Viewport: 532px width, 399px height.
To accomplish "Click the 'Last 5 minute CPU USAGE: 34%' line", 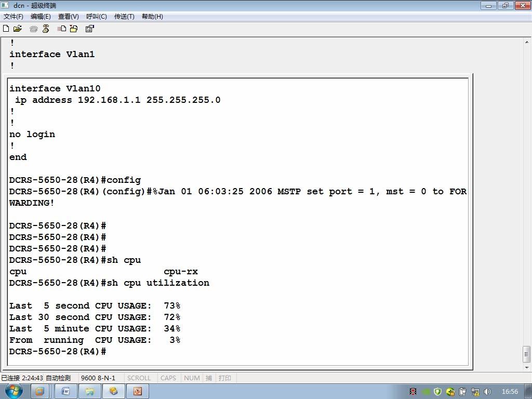I will coord(95,328).
